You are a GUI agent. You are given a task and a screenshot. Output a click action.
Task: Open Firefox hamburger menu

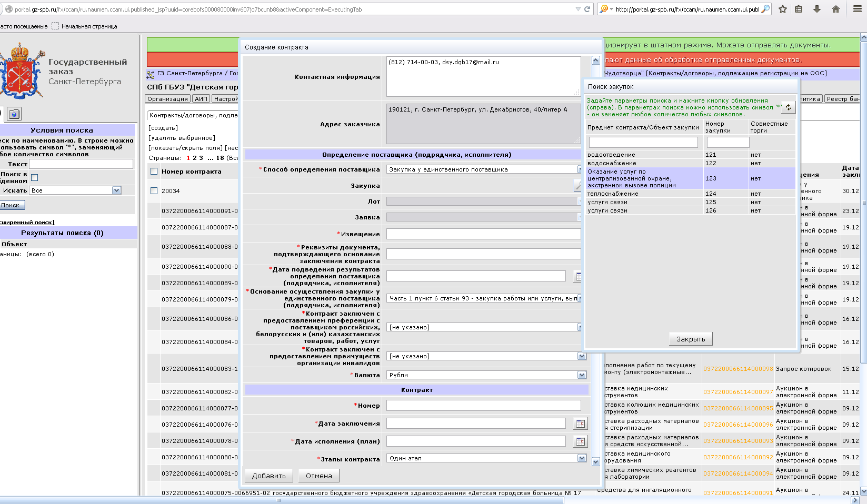857,9
